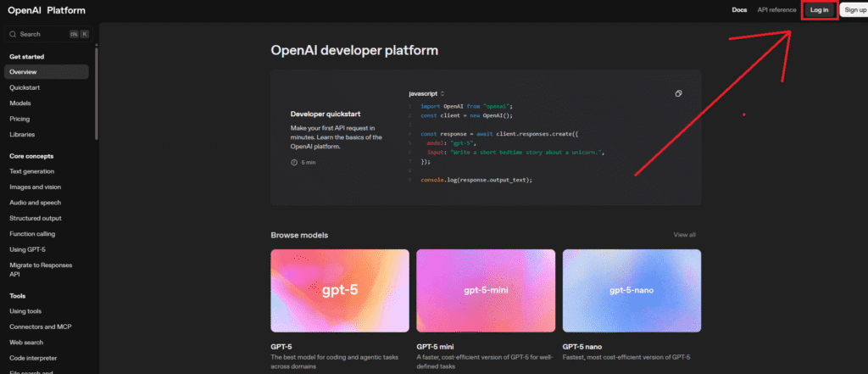Open the gpt-5 model thumbnail

point(340,290)
